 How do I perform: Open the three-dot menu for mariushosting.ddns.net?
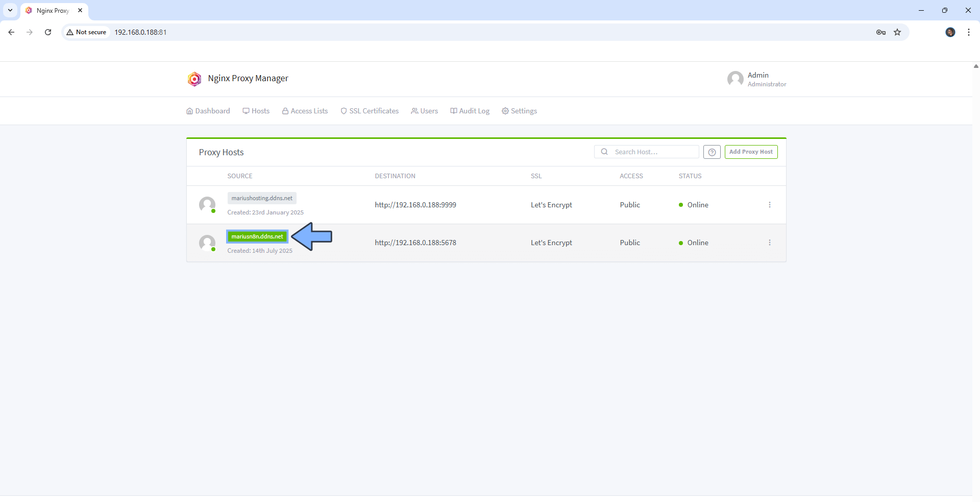point(769,205)
